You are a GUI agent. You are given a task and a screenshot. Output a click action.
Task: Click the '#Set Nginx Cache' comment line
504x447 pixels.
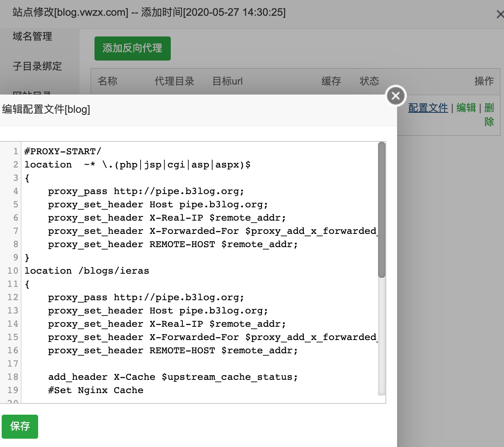pyautogui.click(x=96, y=390)
